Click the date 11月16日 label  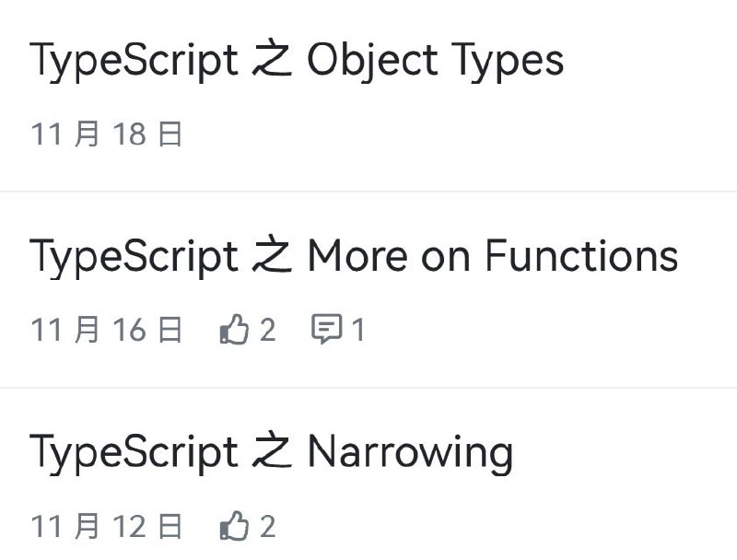click(106, 329)
